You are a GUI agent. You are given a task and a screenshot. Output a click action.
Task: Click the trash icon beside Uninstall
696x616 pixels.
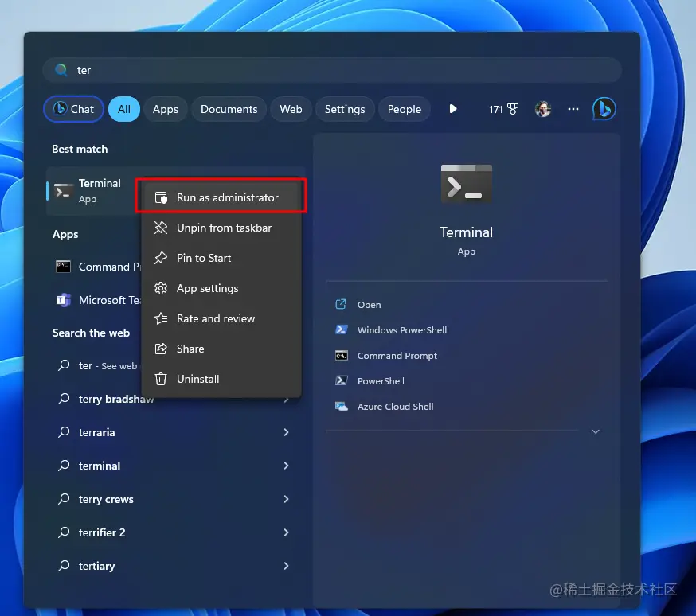pyautogui.click(x=161, y=379)
